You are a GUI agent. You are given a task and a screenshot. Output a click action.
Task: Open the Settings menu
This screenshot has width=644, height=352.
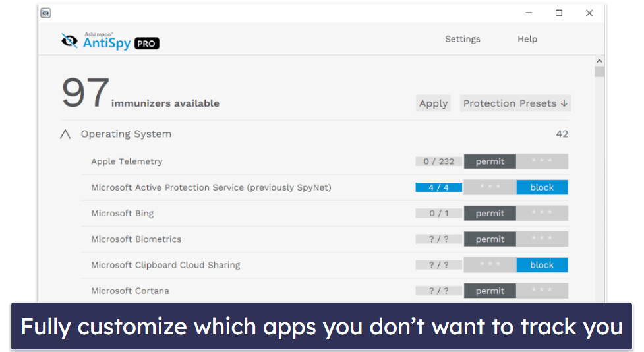coord(463,39)
